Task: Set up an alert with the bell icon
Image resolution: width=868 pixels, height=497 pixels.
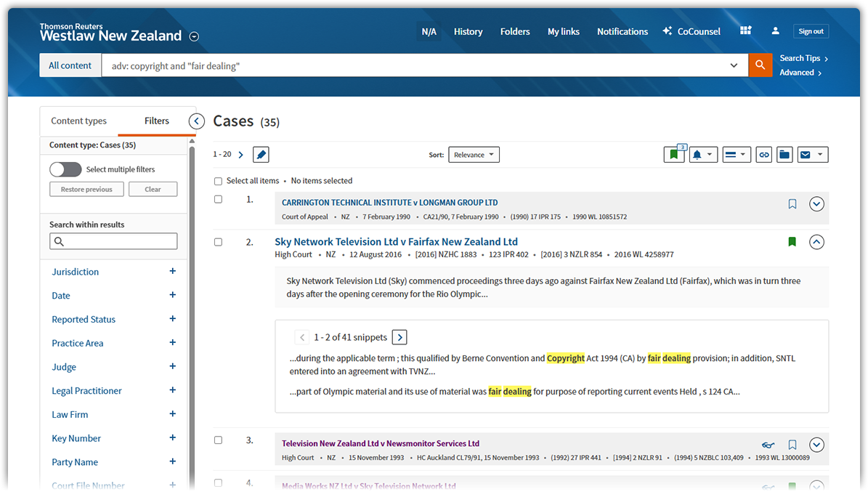Action: [699, 154]
